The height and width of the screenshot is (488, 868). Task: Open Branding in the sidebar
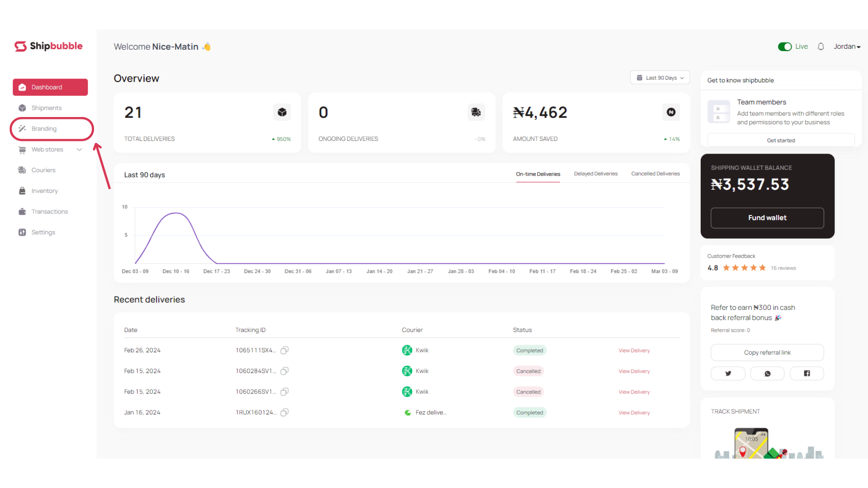44,129
